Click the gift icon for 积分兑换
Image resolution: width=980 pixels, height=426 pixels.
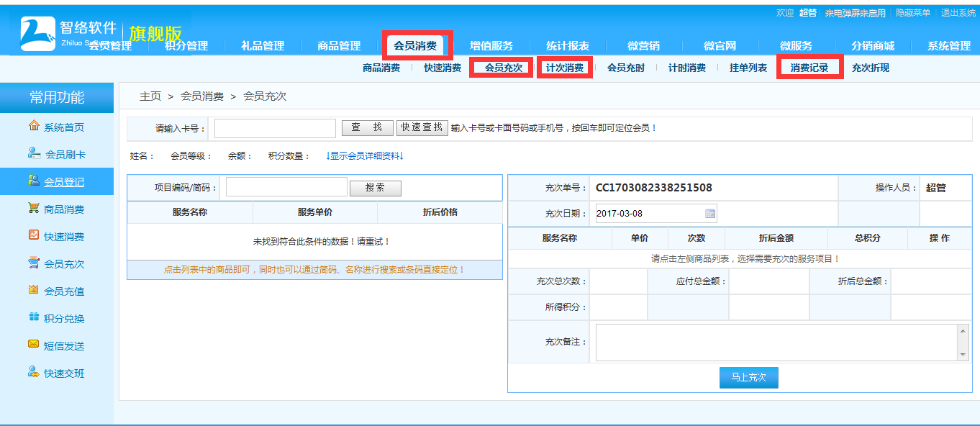[x=34, y=317]
